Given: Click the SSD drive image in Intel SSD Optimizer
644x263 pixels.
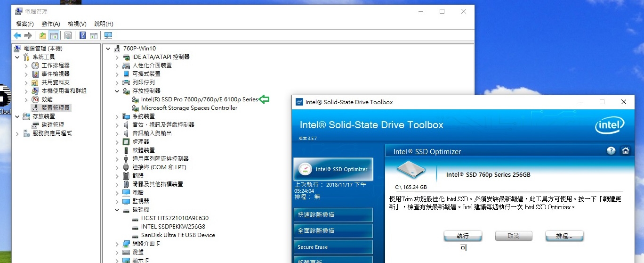Looking at the screenshot, I should click(x=412, y=170).
